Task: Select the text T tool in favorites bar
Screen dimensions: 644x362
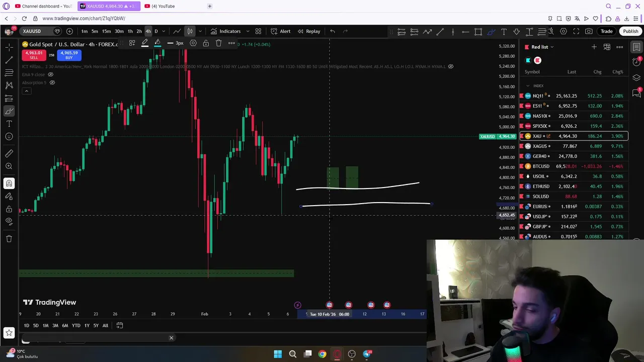Action: [504, 32]
